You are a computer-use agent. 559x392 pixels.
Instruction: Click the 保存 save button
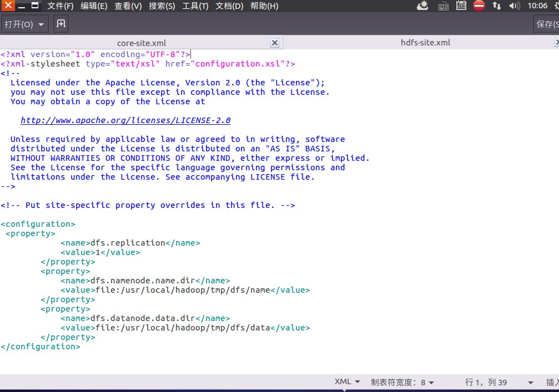547,24
